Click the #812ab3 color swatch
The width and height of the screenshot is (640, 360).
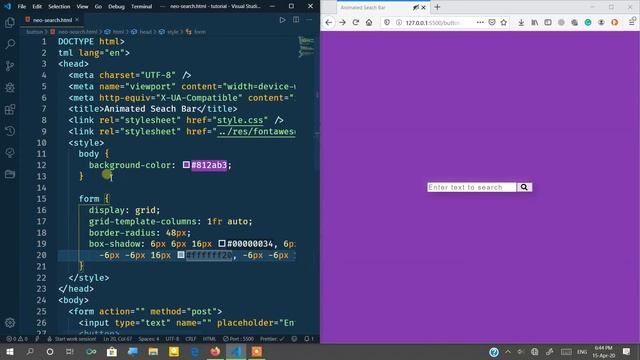point(186,165)
